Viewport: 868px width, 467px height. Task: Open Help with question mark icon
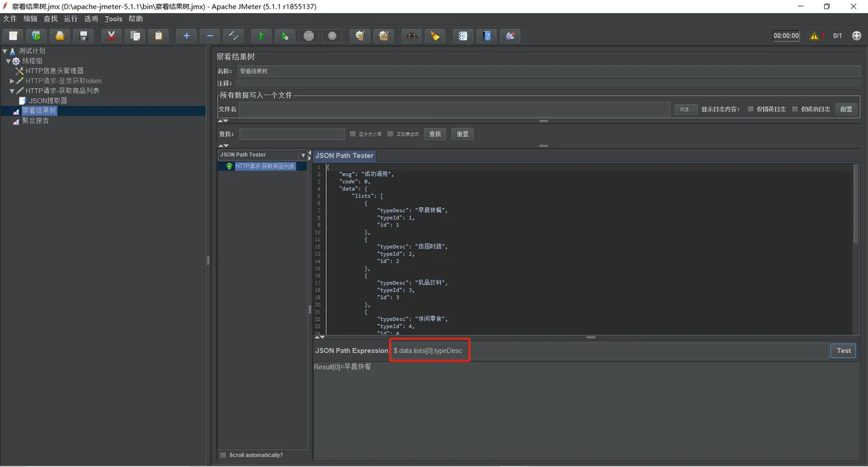pos(487,36)
